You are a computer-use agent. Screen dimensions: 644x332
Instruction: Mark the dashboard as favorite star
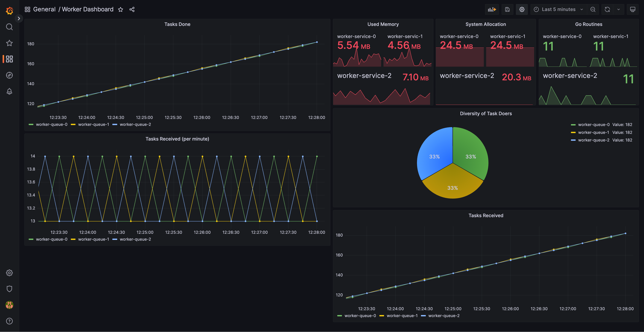click(x=121, y=10)
